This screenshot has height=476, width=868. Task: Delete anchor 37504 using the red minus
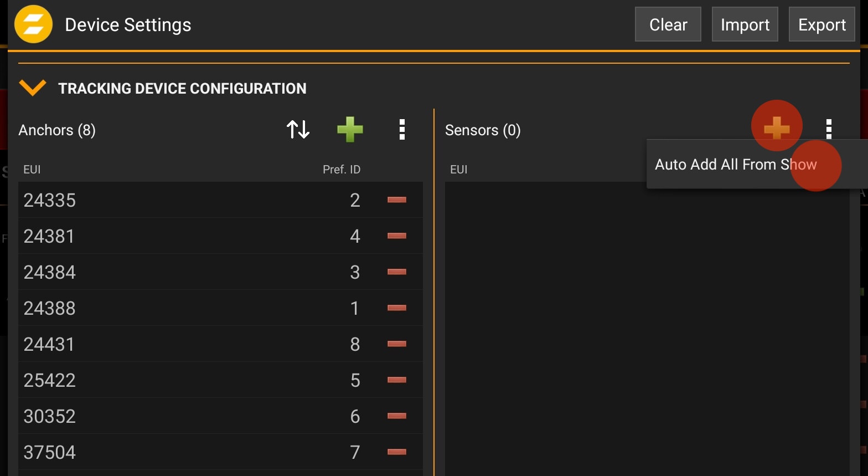point(396,452)
